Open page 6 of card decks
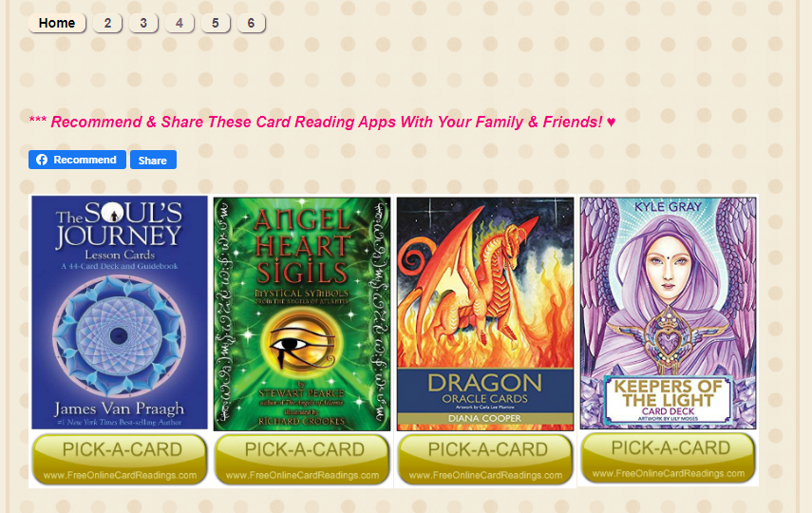Image resolution: width=812 pixels, height=513 pixels. point(251,24)
